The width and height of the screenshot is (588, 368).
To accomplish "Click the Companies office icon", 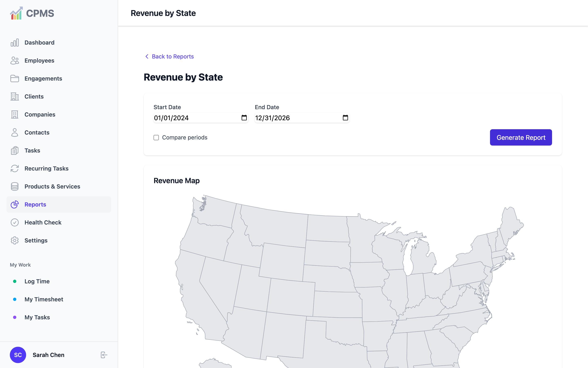I will pyautogui.click(x=14, y=115).
